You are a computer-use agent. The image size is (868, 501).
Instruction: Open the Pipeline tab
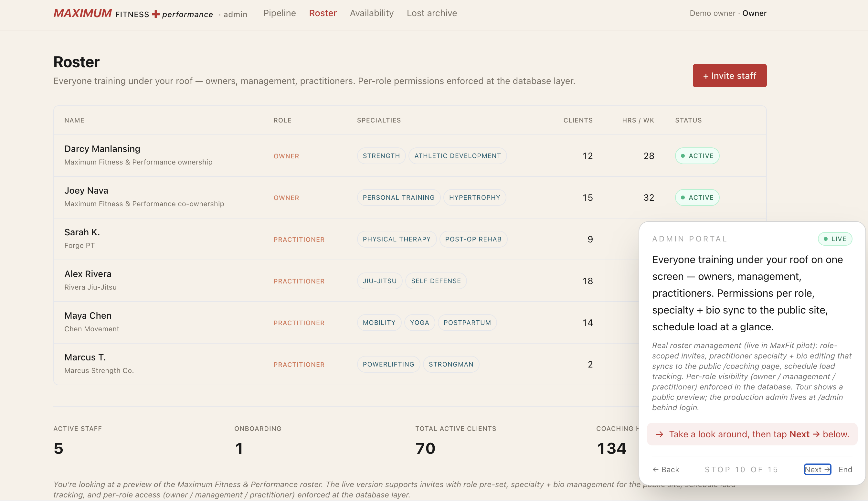click(x=279, y=13)
